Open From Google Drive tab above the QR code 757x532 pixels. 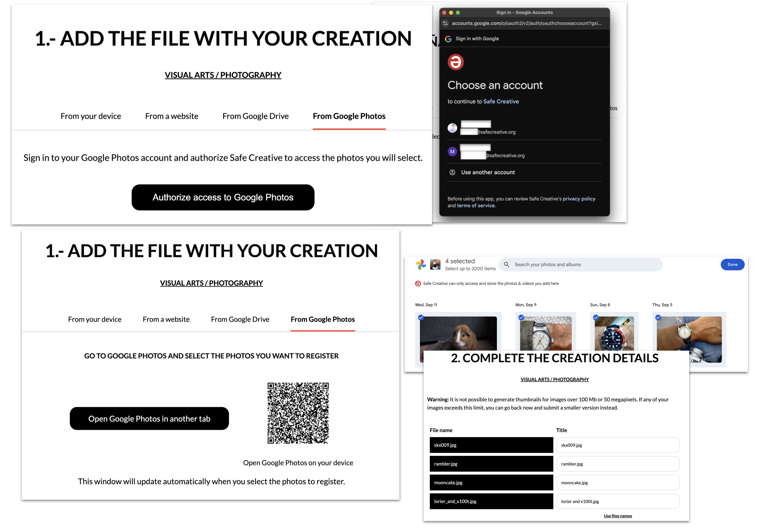(x=240, y=319)
